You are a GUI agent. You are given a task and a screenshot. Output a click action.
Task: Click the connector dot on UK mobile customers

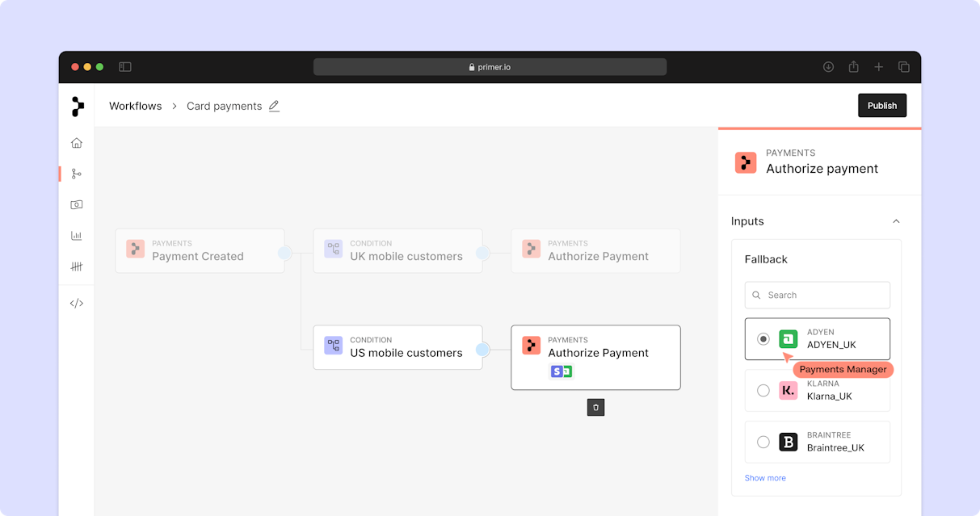(x=482, y=253)
